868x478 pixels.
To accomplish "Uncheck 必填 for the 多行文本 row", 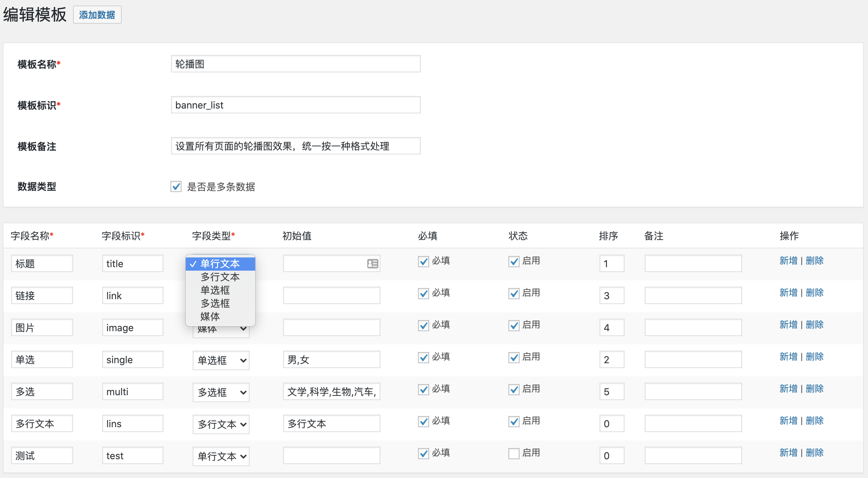I will coord(423,421).
